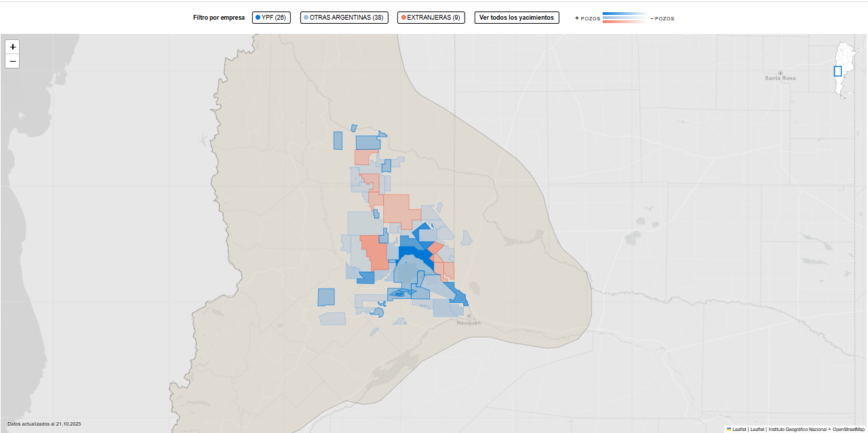The width and height of the screenshot is (868, 433).
Task: Click the pozos color gradient legend
Action: click(x=624, y=18)
